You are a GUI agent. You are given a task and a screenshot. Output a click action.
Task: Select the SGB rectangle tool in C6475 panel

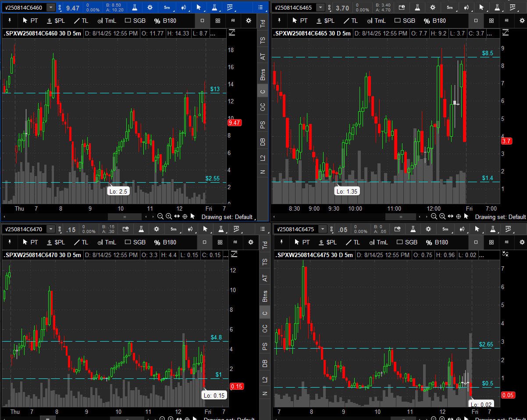pyautogui.click(x=406, y=242)
